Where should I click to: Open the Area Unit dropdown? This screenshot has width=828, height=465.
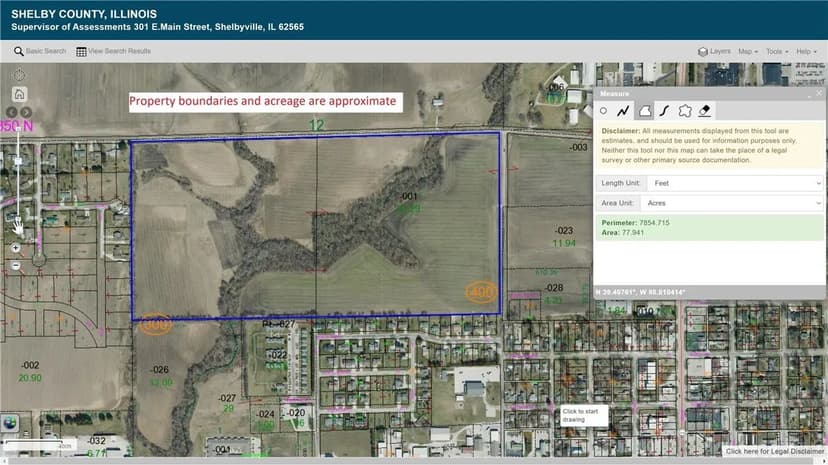click(732, 203)
